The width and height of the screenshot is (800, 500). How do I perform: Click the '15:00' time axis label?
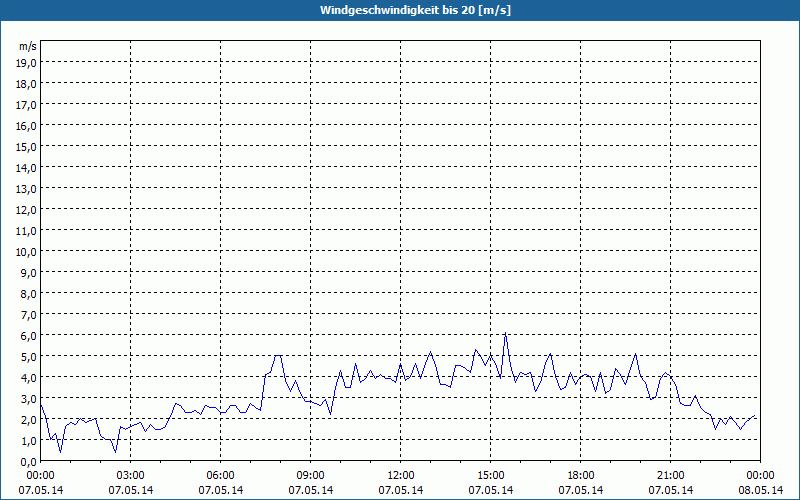tap(491, 476)
